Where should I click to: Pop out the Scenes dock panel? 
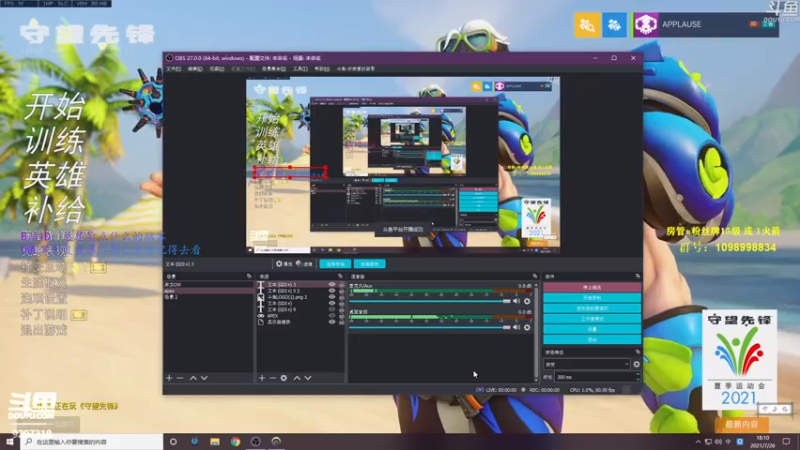249,276
